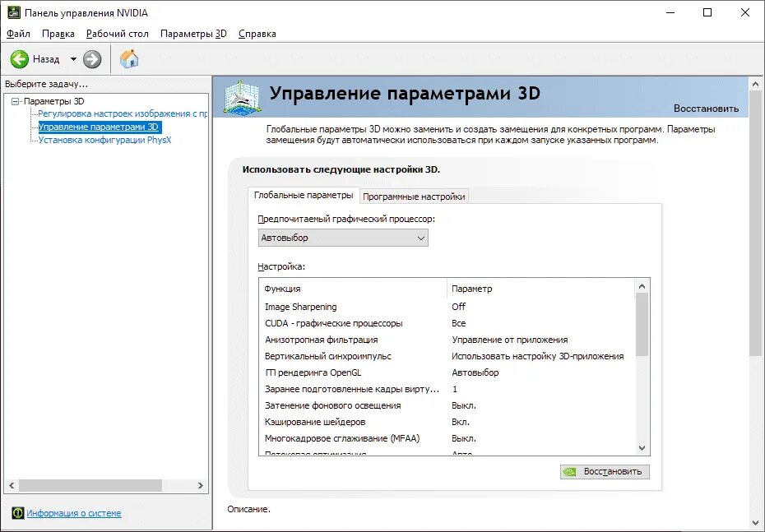
Task: Click task tree horizontal scrollbar thumb
Action: pyautogui.click(x=90, y=486)
